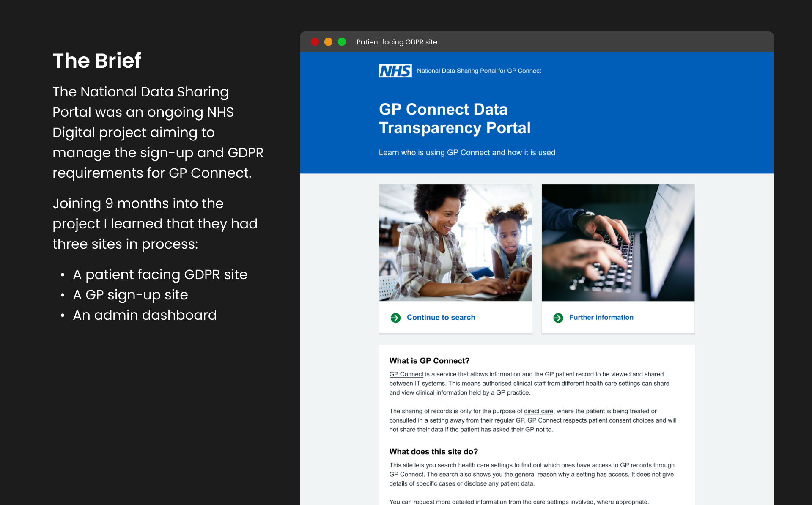Click the What is GP Connect? heading
Viewport: 812px width, 505px height.
(429, 361)
